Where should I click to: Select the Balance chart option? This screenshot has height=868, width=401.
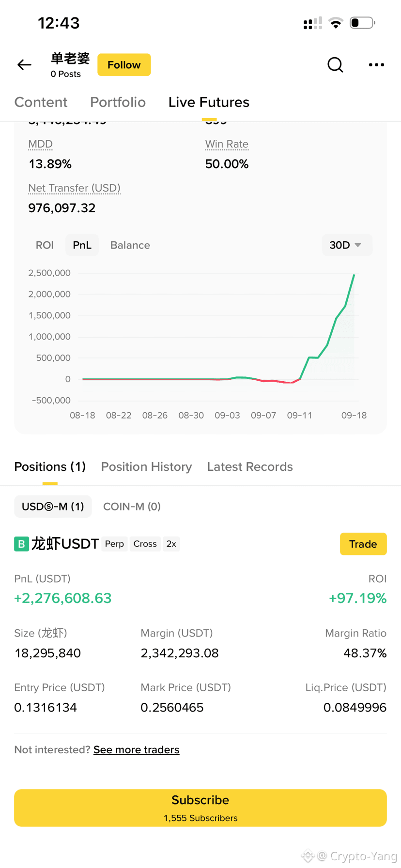(x=130, y=245)
